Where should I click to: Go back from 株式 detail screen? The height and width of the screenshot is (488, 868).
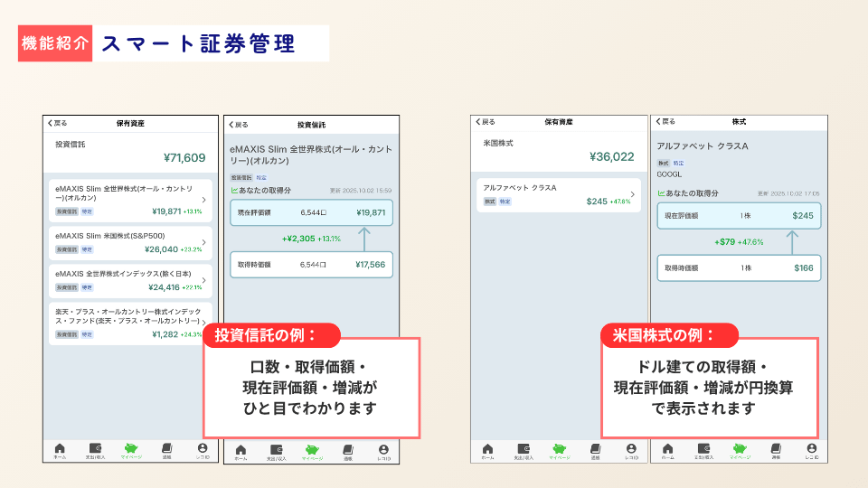pyautogui.click(x=665, y=121)
